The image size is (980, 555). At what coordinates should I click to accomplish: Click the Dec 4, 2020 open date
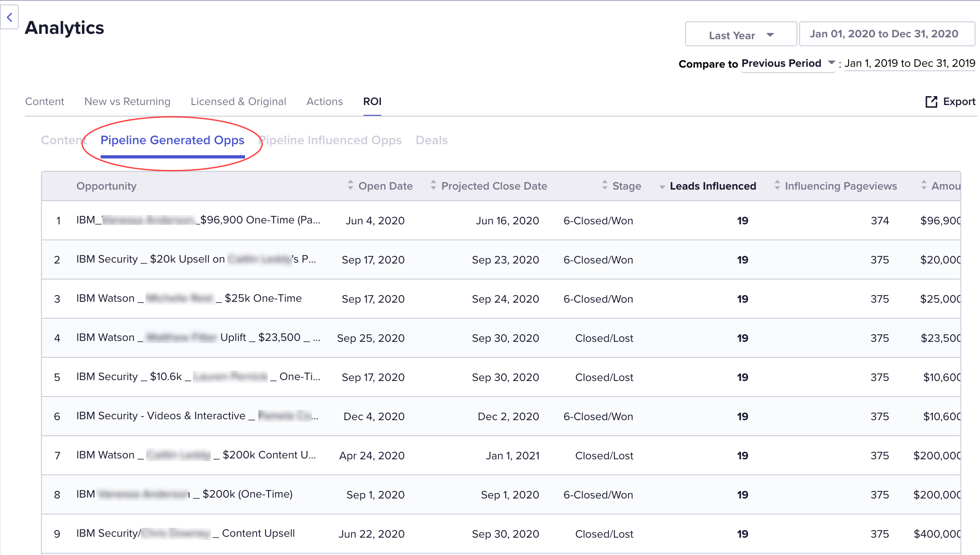[374, 417]
